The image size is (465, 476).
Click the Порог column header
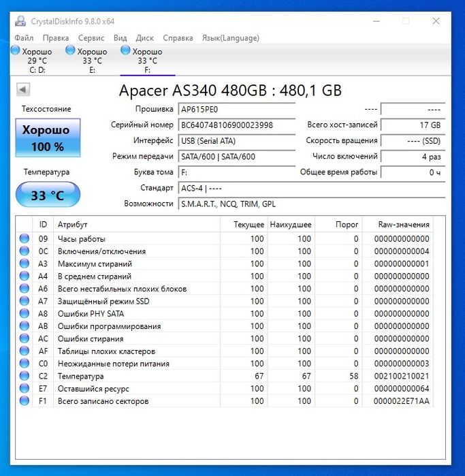[339, 225]
